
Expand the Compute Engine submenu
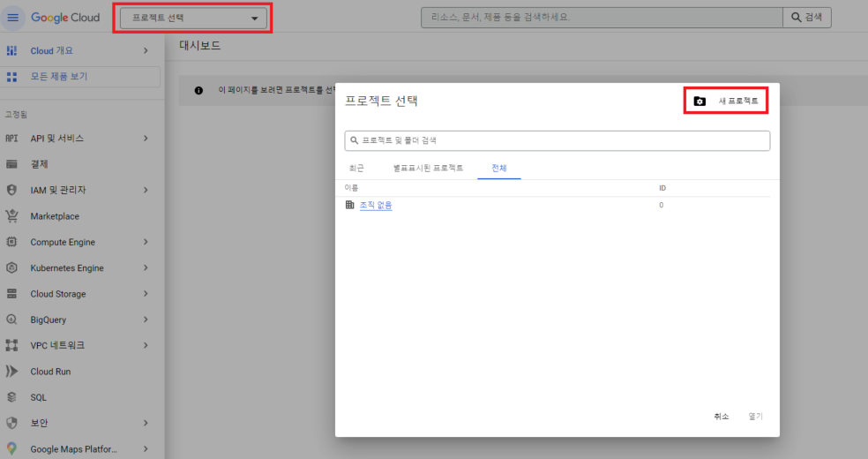point(146,242)
